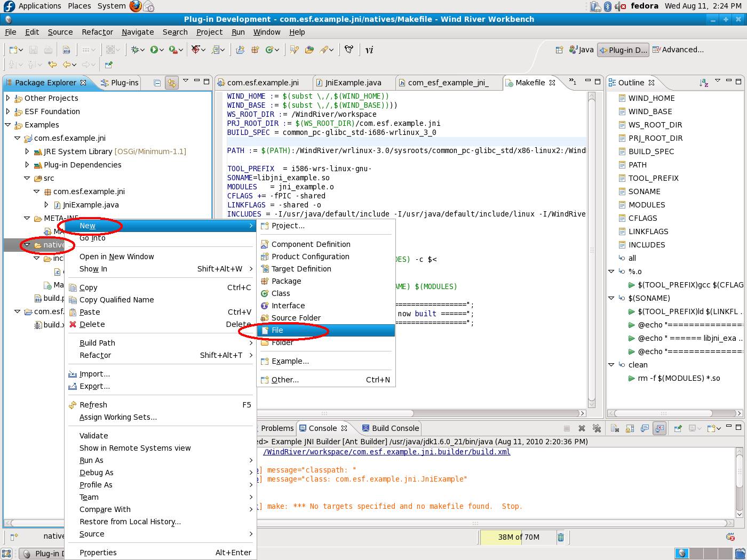
Task: Click the Debug bug toolbar icon
Action: pos(136,50)
